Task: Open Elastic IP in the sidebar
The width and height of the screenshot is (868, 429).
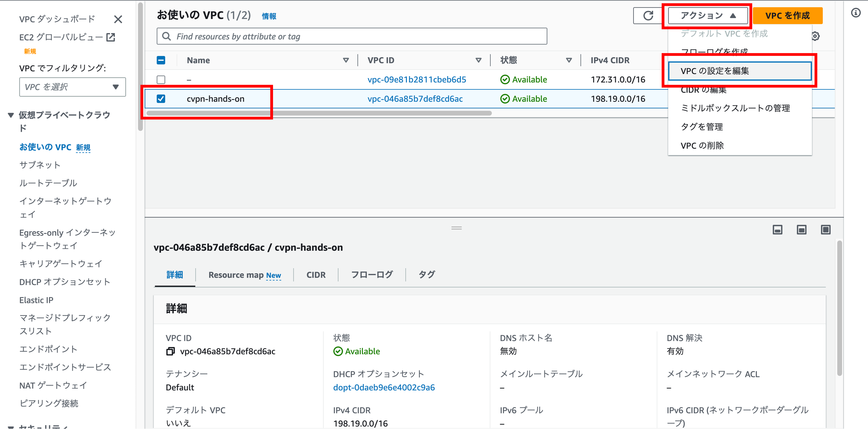Action: (x=36, y=300)
